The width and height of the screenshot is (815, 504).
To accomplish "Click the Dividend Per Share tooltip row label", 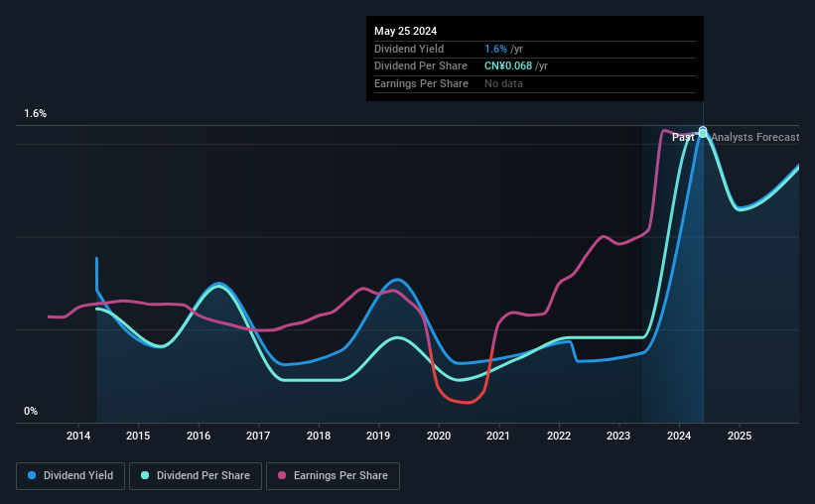I will click(421, 66).
